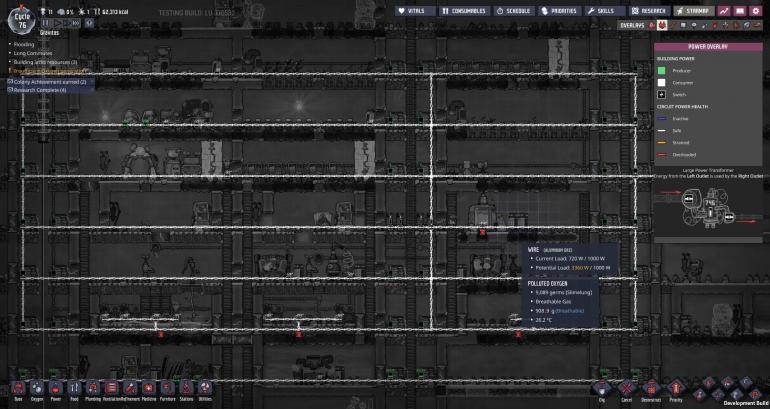The image size is (770, 409).
Task: Open game options gear icon
Action: tap(755, 11)
